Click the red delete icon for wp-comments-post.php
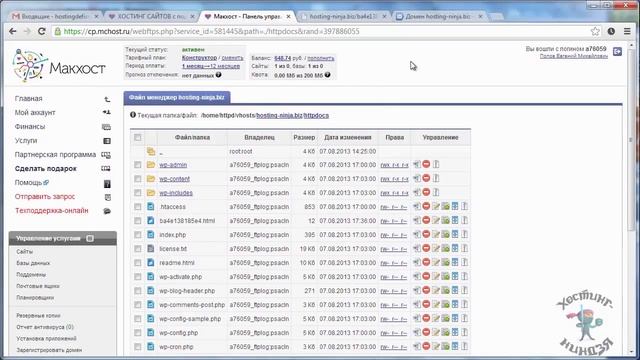 (426, 304)
